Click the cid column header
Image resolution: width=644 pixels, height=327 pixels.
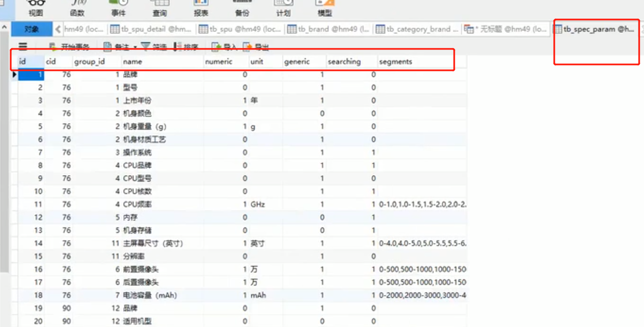(58, 61)
